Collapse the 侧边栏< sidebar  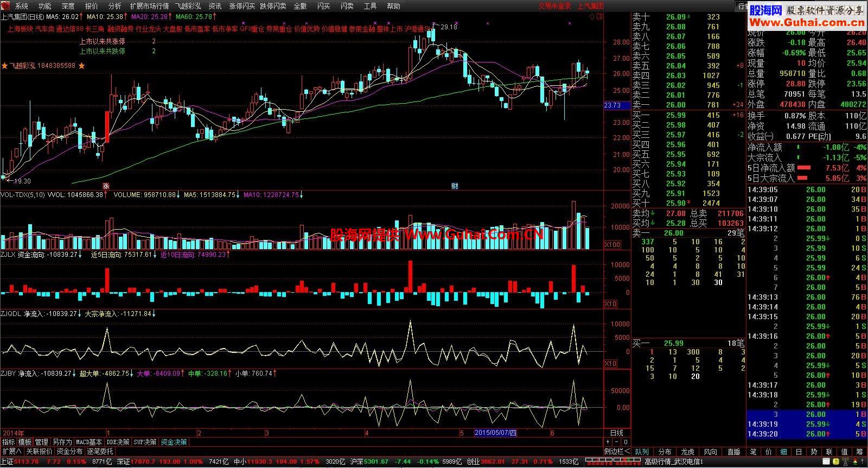(617, 451)
